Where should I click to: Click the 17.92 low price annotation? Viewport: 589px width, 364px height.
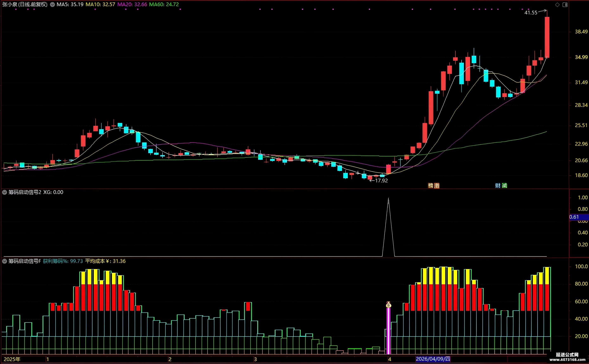[x=381, y=181]
